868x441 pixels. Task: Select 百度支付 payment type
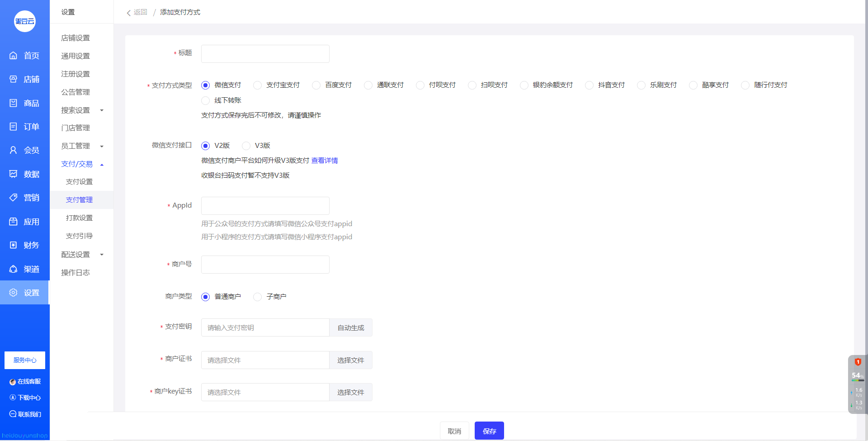pyautogui.click(x=316, y=85)
